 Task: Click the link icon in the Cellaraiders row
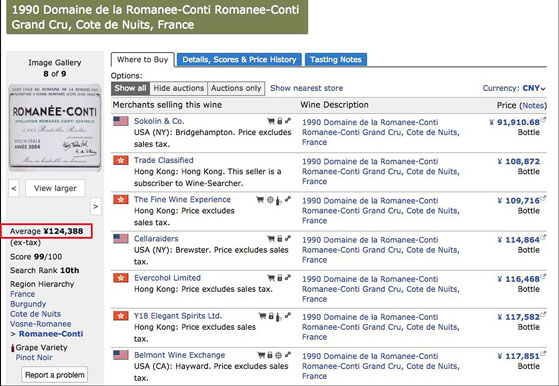point(288,238)
